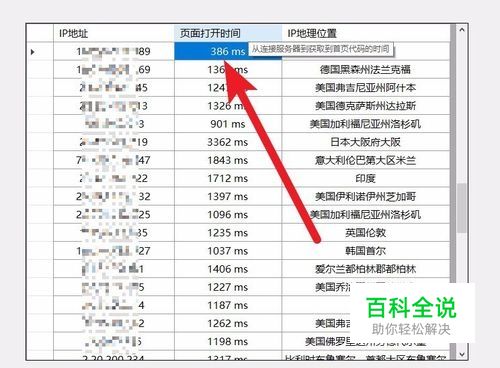This screenshot has height=368, width=500.
Task: Select the 1262 ms cell
Action: click(x=228, y=323)
